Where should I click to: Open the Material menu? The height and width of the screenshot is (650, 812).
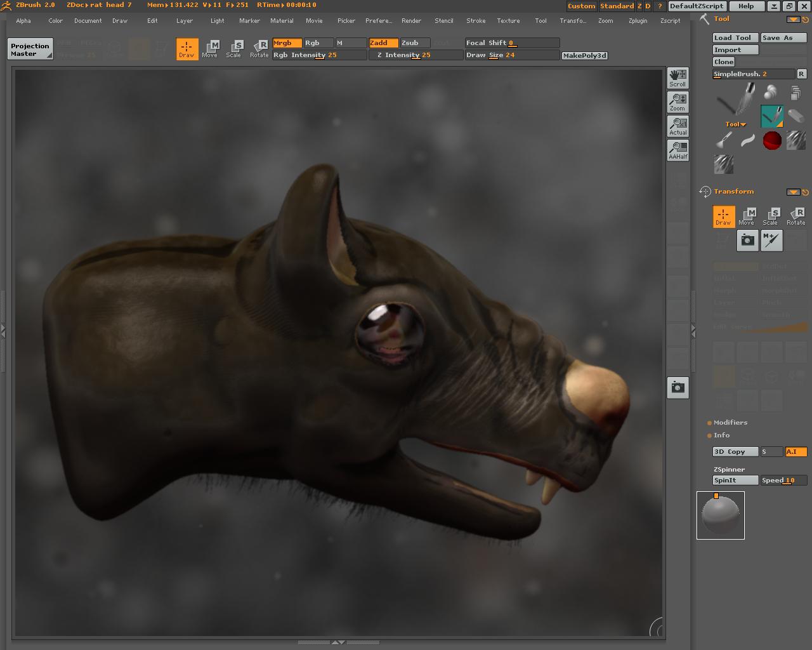pos(282,21)
